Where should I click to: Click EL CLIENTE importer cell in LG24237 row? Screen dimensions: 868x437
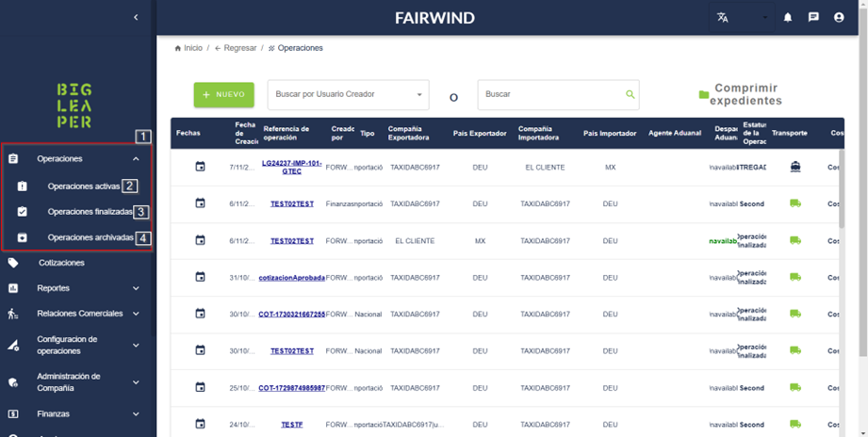click(x=545, y=167)
